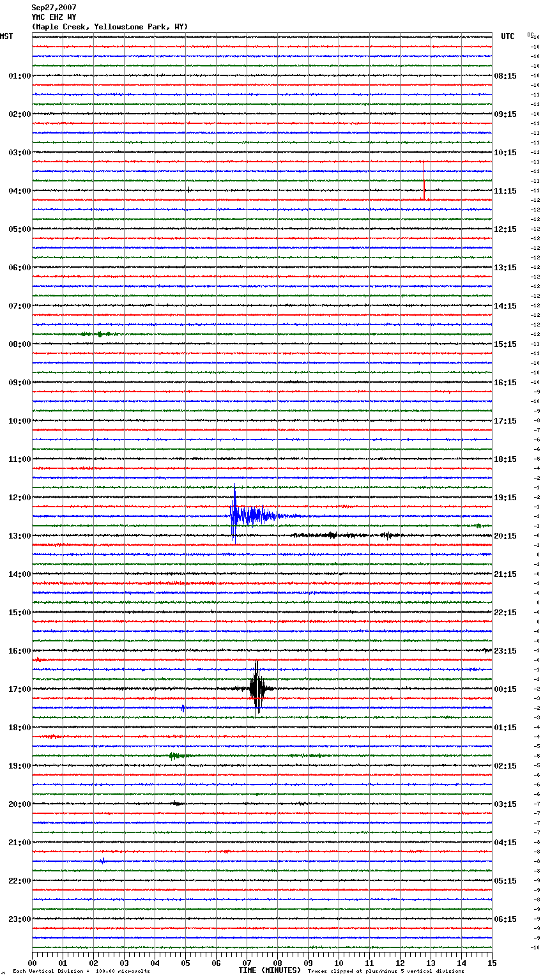Click the date heading Sep27,2007

point(54,8)
